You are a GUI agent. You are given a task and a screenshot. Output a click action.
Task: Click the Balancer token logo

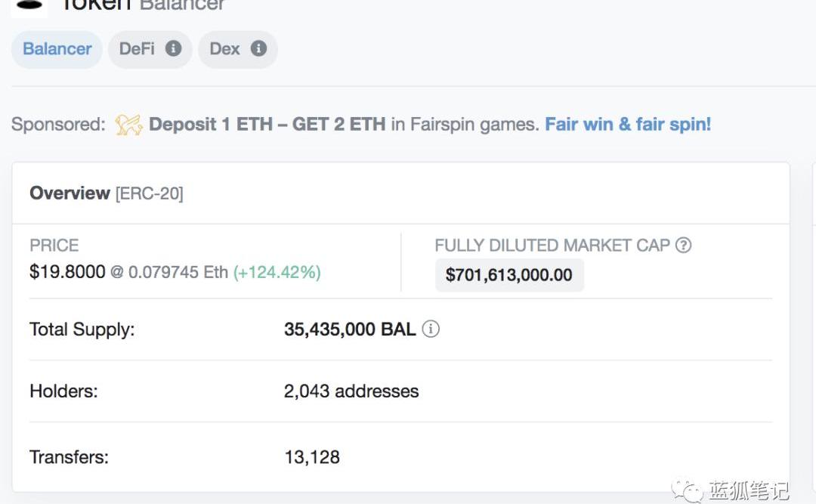pyautogui.click(x=29, y=5)
